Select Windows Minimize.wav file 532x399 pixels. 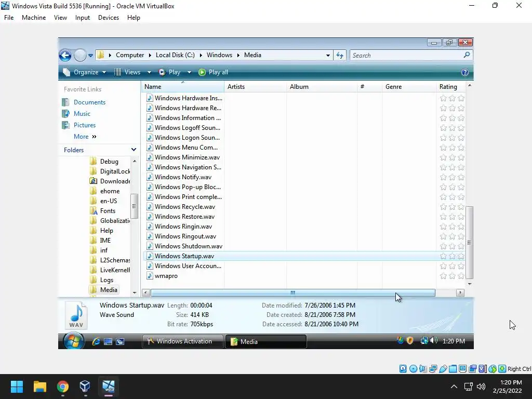click(187, 157)
